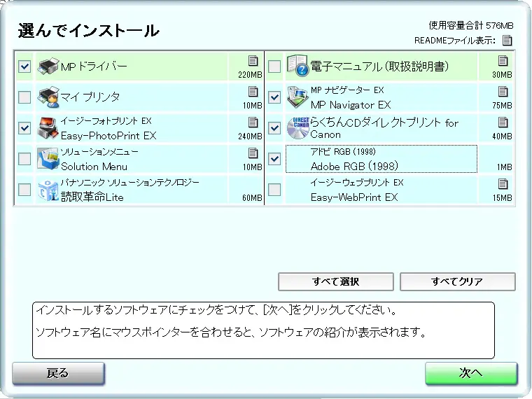Check the Solution Menu checkbox
Image resolution: width=532 pixels, height=399 pixels.
pyautogui.click(x=24, y=159)
